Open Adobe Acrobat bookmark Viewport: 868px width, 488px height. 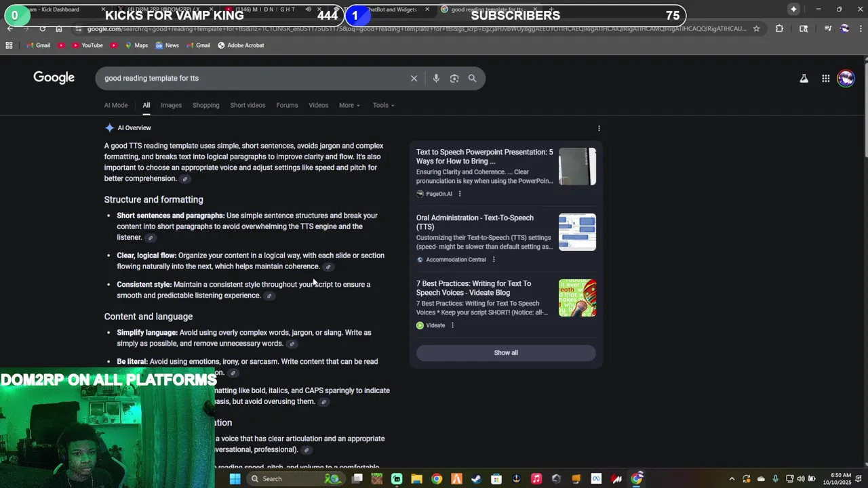point(241,45)
